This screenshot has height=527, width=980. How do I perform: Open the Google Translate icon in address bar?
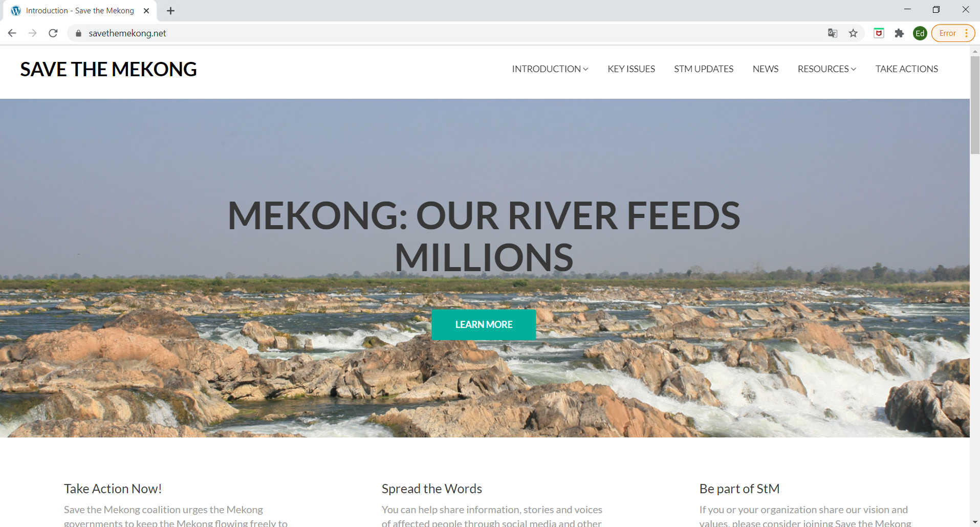point(833,33)
